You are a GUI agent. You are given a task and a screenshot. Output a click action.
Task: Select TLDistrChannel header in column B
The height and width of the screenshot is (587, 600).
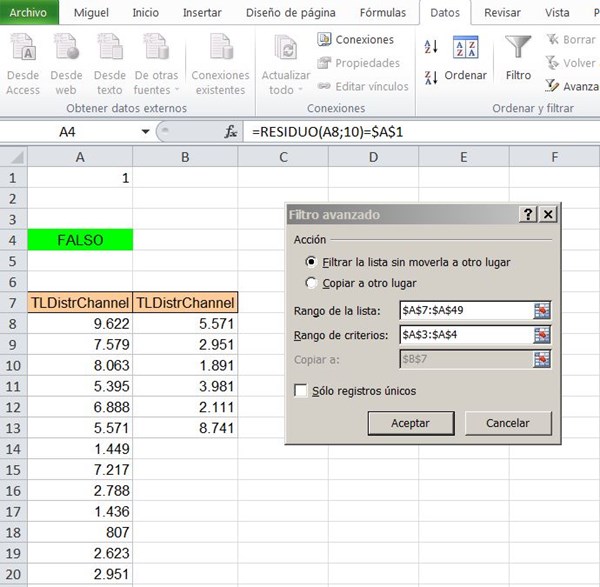click(x=185, y=303)
